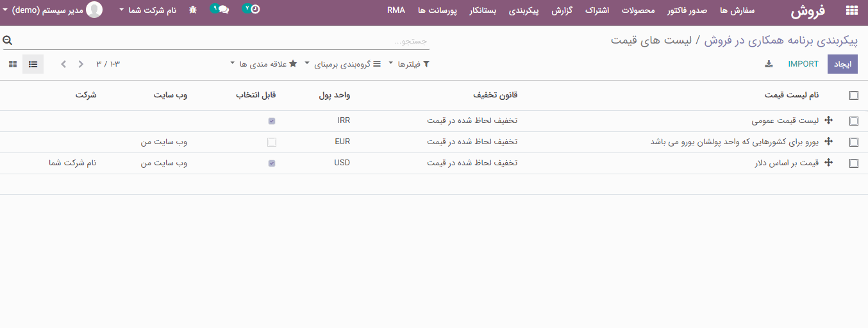This screenshot has width=868, height=328.
Task: Click the IMPORT button
Action: 803,64
